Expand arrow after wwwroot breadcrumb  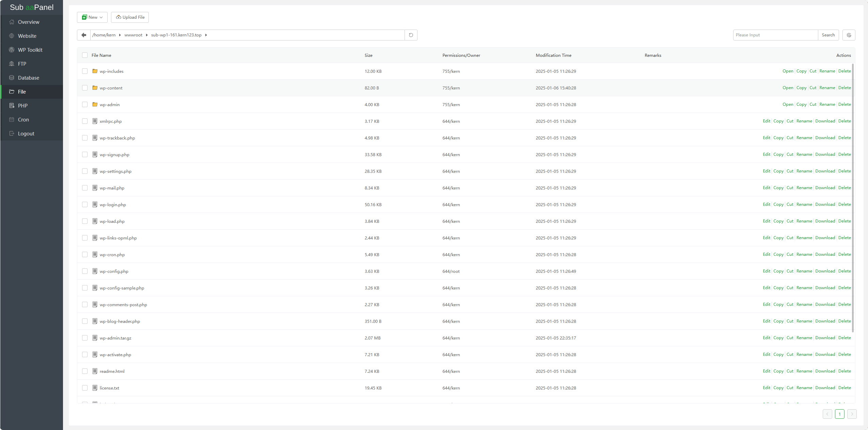point(147,35)
